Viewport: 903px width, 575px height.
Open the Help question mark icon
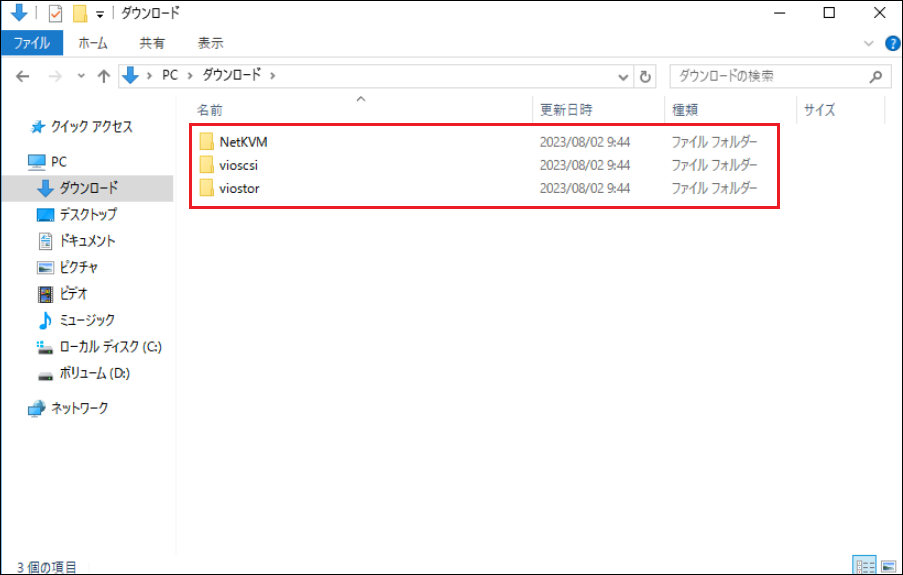click(893, 43)
